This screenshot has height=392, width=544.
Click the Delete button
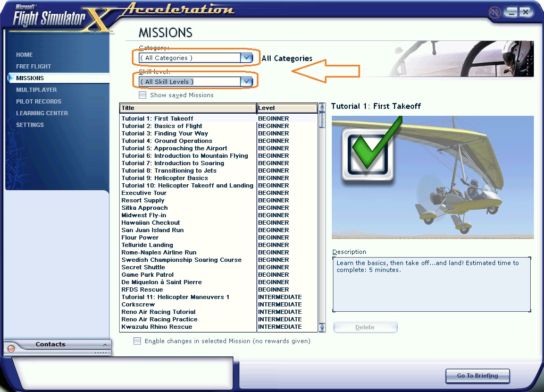[365, 327]
